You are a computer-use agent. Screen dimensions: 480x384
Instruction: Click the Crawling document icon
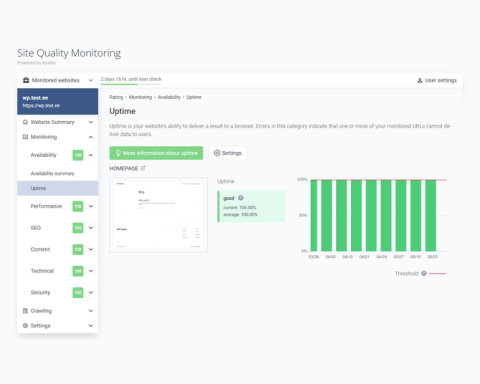(x=25, y=311)
